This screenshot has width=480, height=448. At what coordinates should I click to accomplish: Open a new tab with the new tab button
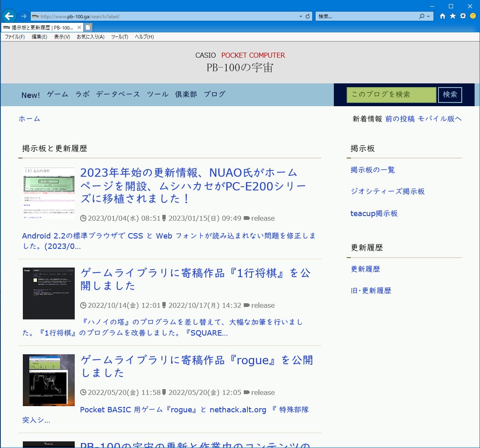[88, 27]
